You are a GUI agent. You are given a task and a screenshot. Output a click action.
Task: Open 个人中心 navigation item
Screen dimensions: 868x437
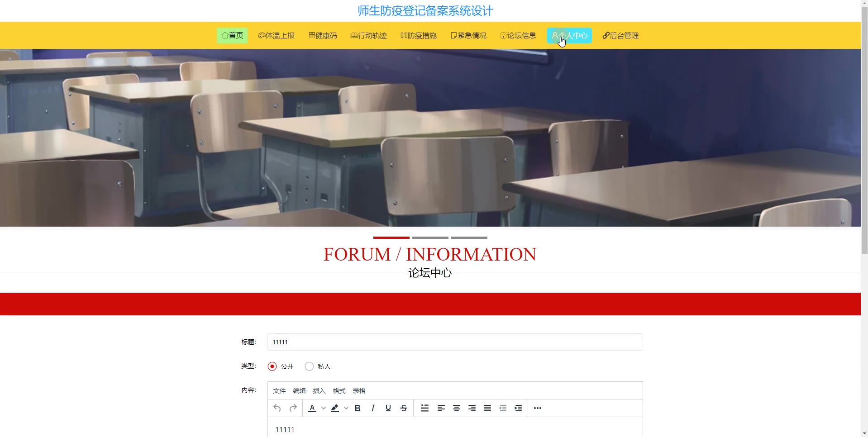coord(569,35)
